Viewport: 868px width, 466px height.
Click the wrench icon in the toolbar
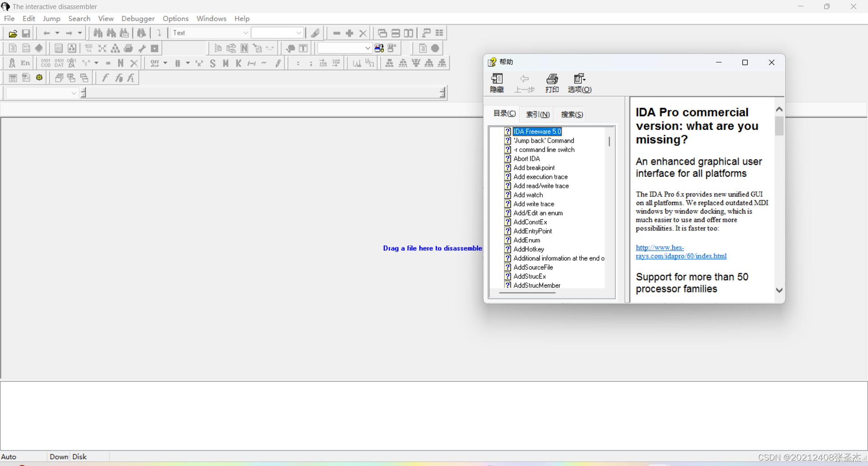(142, 48)
